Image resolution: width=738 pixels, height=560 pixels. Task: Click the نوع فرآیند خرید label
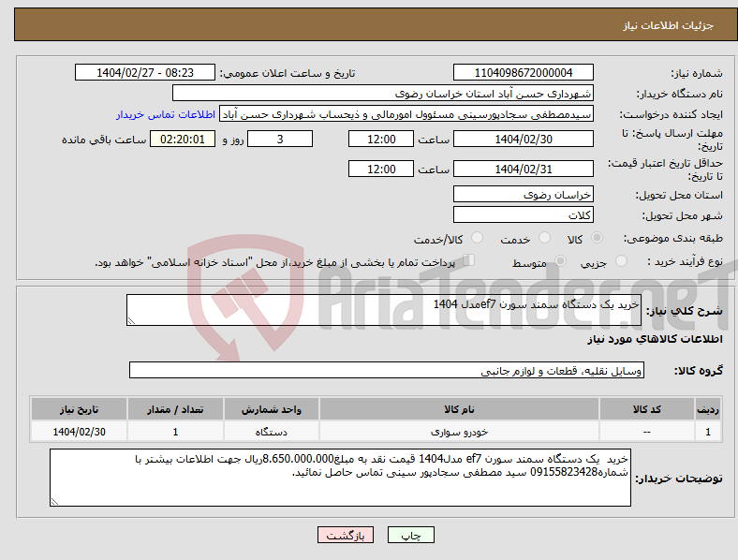point(685,261)
